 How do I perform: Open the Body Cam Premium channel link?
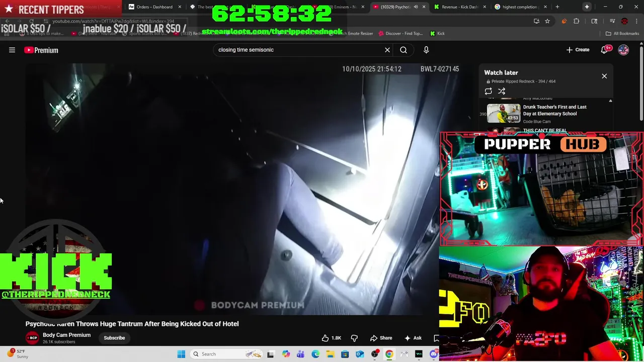[66, 335]
